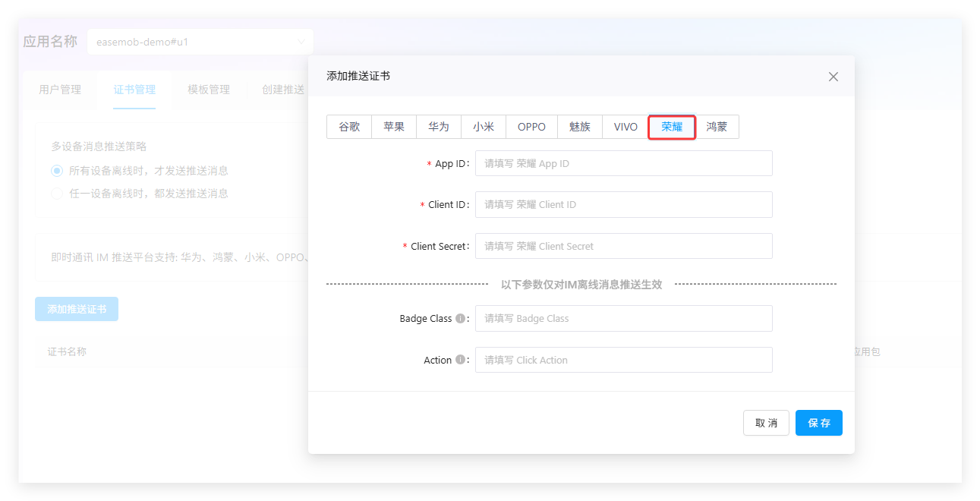This screenshot has height=501, width=980.
Task: Choose the 华为 push certificate tab
Action: [x=439, y=127]
